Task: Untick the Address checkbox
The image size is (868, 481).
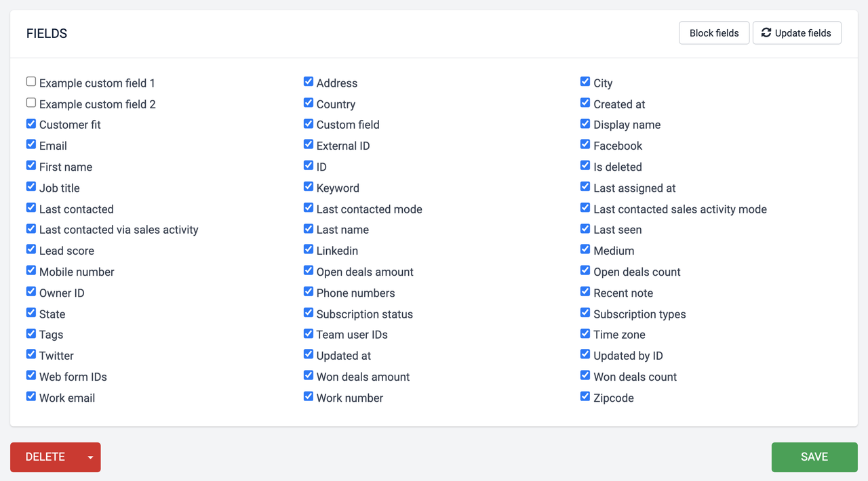Action: (309, 82)
